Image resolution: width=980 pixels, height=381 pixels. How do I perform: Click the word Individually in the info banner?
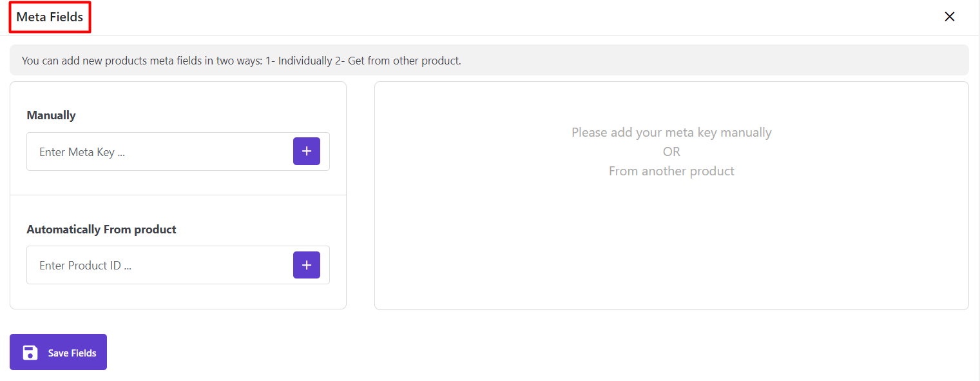pyautogui.click(x=308, y=61)
